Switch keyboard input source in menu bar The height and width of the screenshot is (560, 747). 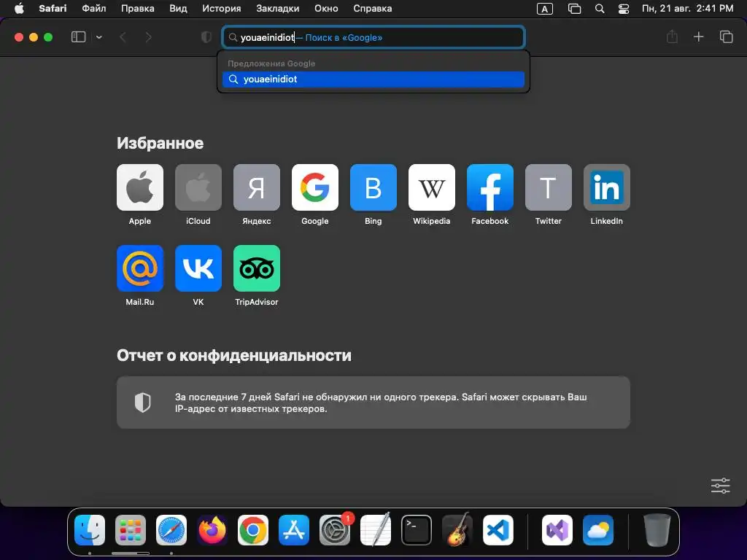coord(544,9)
